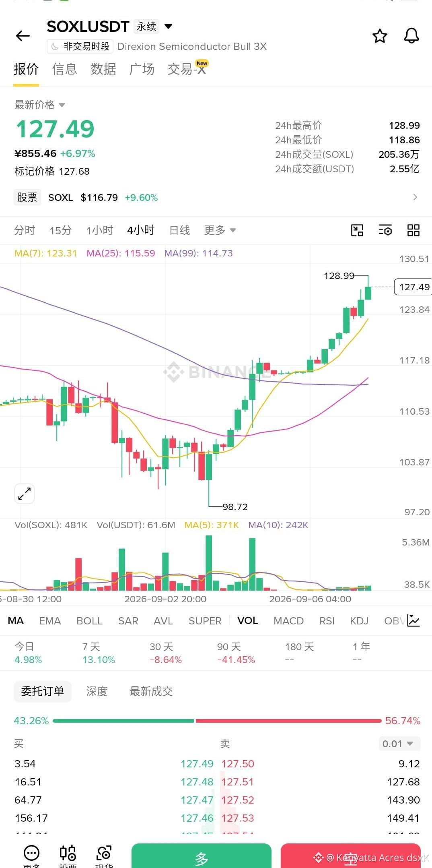Switch to the 信息 tab
The height and width of the screenshot is (868, 432).
(x=64, y=69)
